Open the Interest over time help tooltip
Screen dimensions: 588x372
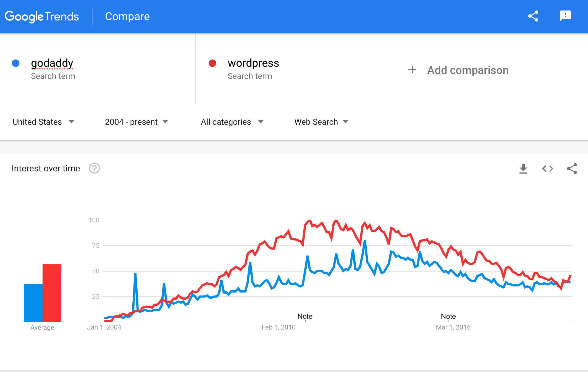tap(94, 168)
